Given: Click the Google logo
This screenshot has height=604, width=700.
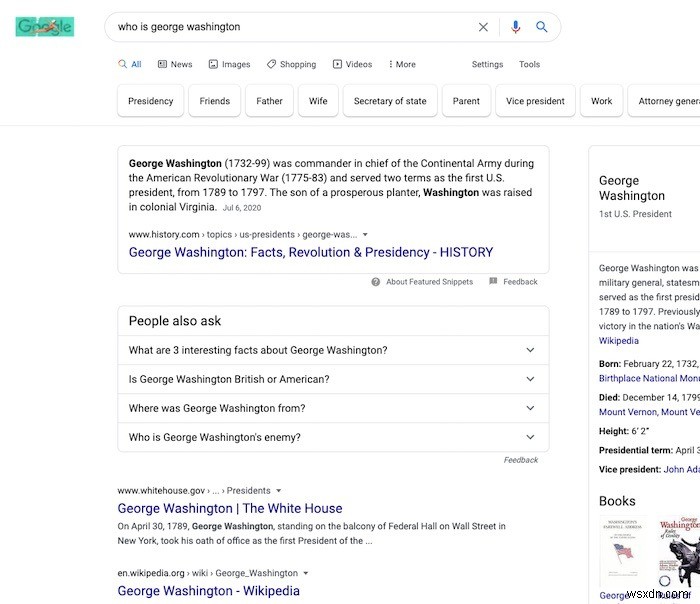Looking at the screenshot, I should point(45,27).
